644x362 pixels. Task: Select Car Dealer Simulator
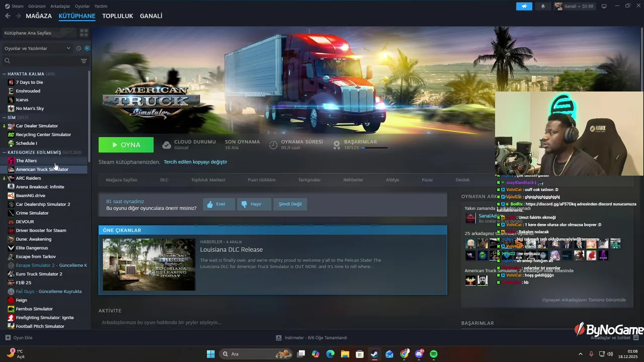(37, 126)
